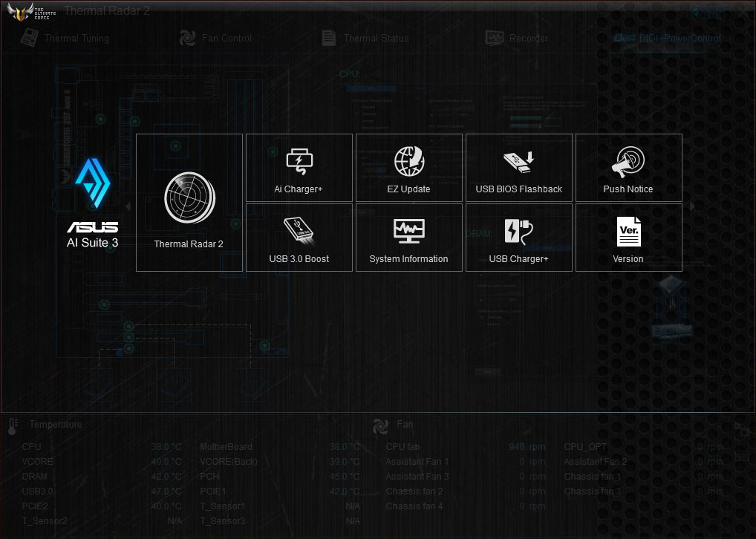Click the Temperature thermometer icon
The height and width of the screenshot is (539, 756).
point(13,426)
